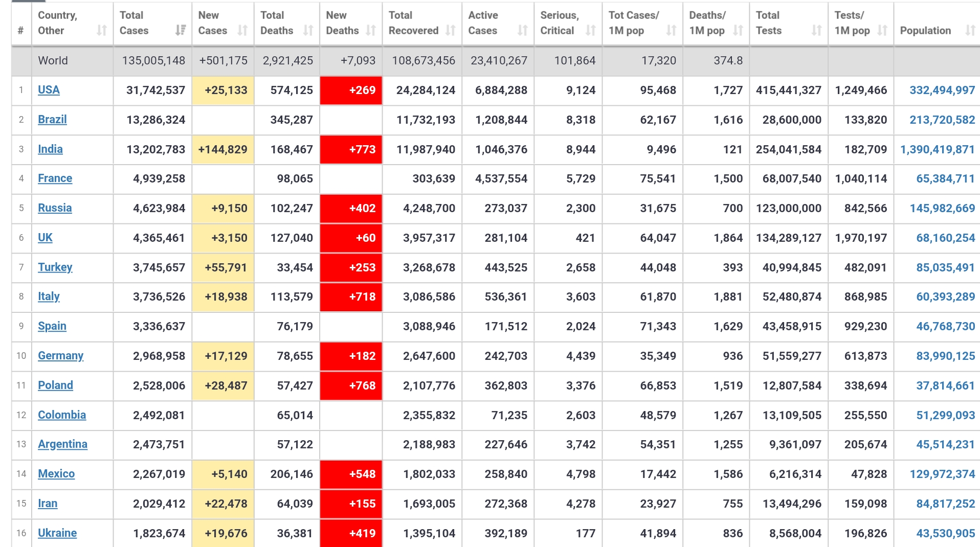Sort by Active Cases arrows

[x=522, y=31]
